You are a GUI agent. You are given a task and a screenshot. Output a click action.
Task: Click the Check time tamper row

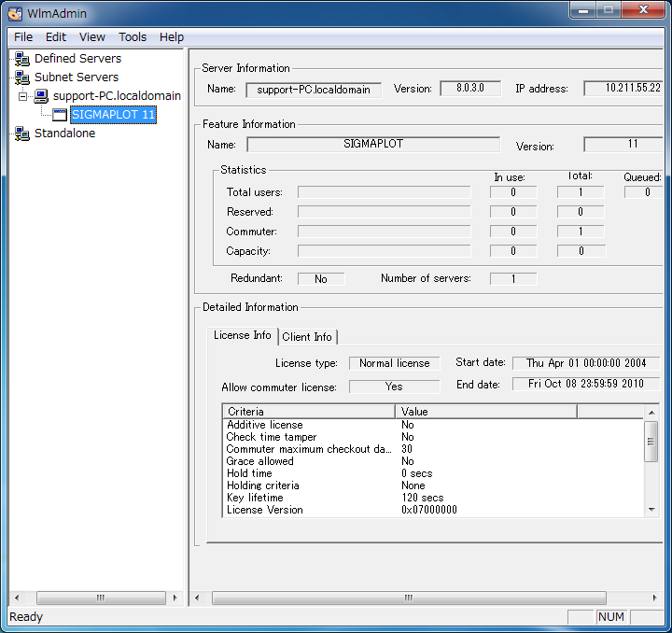tap(433, 437)
